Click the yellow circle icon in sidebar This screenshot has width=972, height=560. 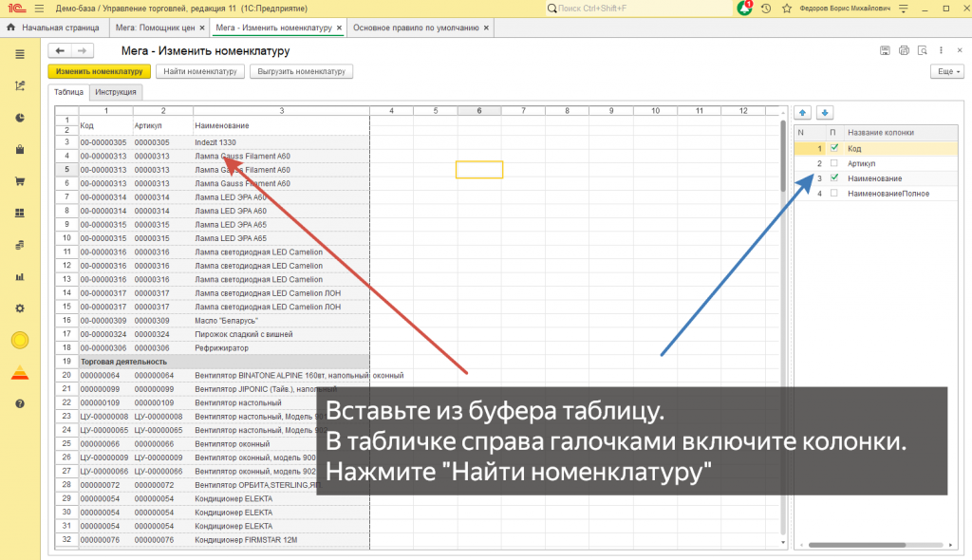click(x=20, y=341)
